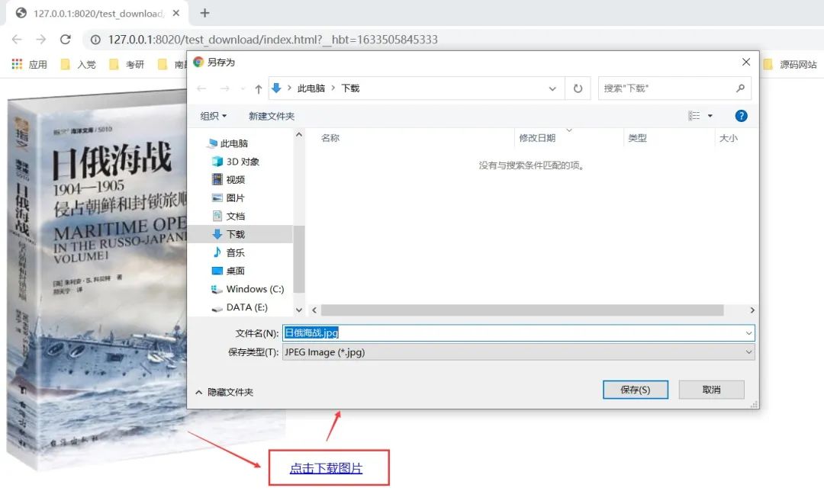Select DATA (E:) drive

click(240, 307)
